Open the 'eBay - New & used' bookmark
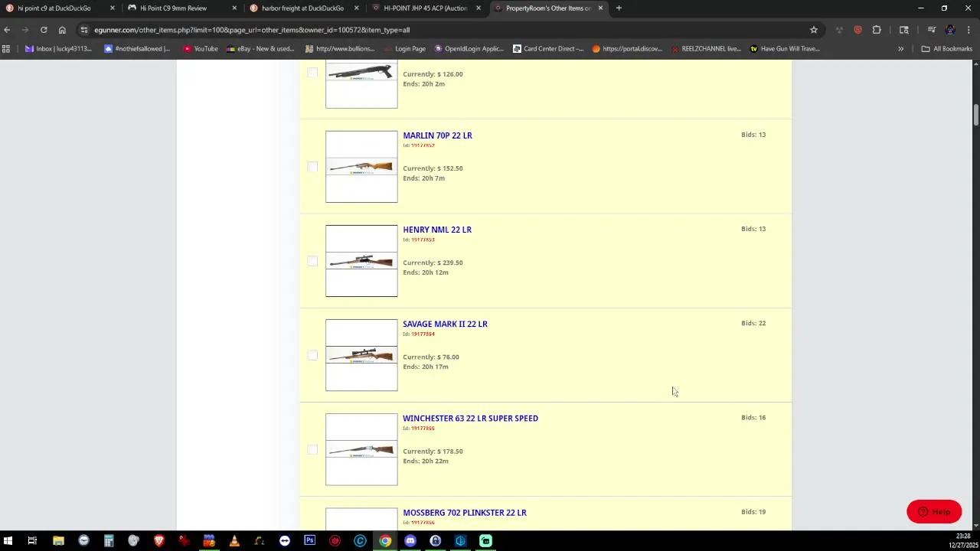Viewport: 980px width, 551px height. pyautogui.click(x=260, y=49)
